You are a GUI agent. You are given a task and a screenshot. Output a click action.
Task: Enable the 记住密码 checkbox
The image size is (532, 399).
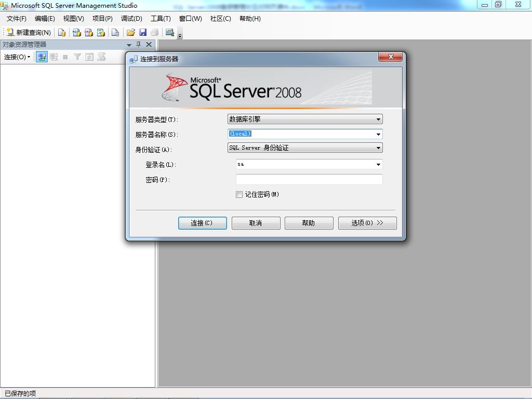tap(239, 194)
